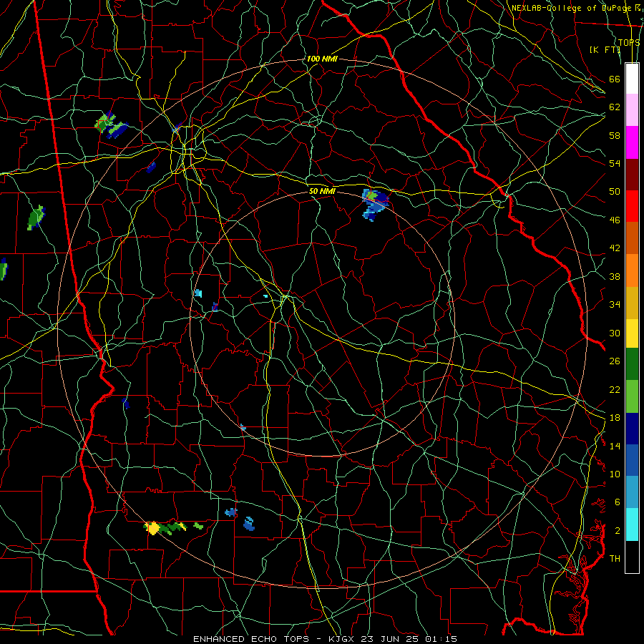Screen dimensions: 644x644
Task: Click the isolated dark green echo on the left side
Action: tap(36, 218)
